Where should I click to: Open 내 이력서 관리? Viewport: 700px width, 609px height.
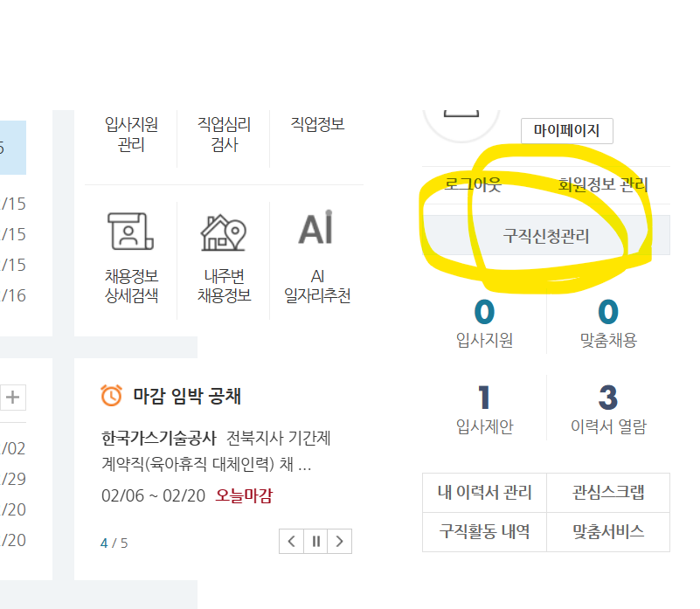coord(484,493)
